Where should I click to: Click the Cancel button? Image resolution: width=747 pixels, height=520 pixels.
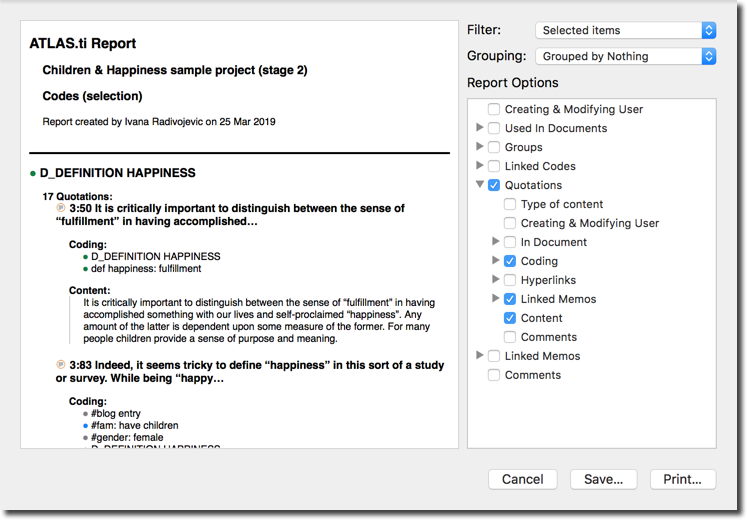click(x=523, y=479)
